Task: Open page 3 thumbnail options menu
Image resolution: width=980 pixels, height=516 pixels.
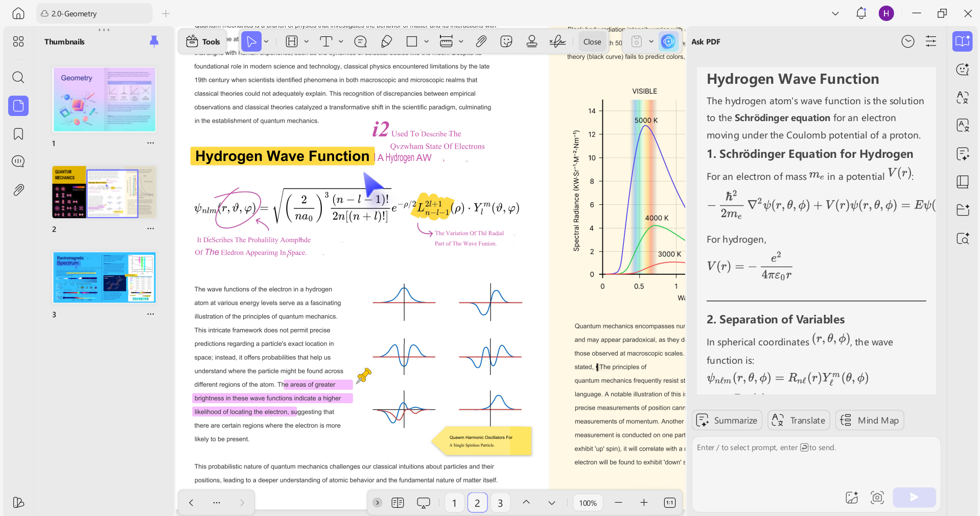Action: pyautogui.click(x=151, y=314)
